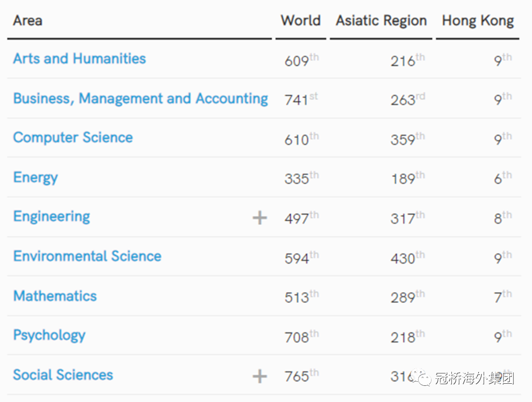Click the WeChat watermark logo icon
This screenshot has width=532, height=402.
[421, 377]
